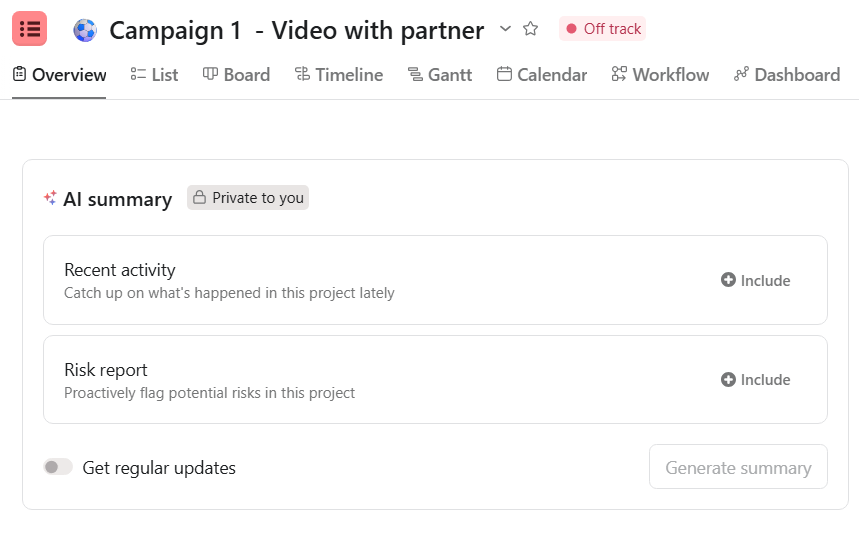Click the Gantt tab icon
Viewport: 859px width, 543px height.
pyautogui.click(x=415, y=74)
